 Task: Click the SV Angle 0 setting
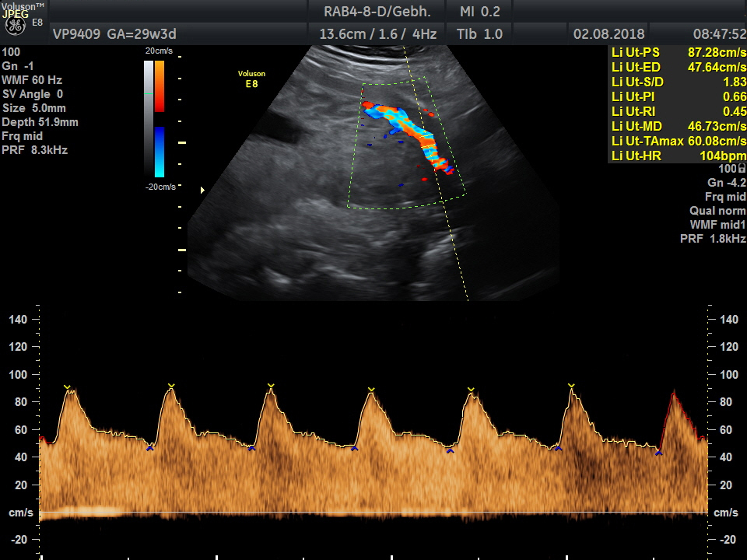(x=33, y=94)
